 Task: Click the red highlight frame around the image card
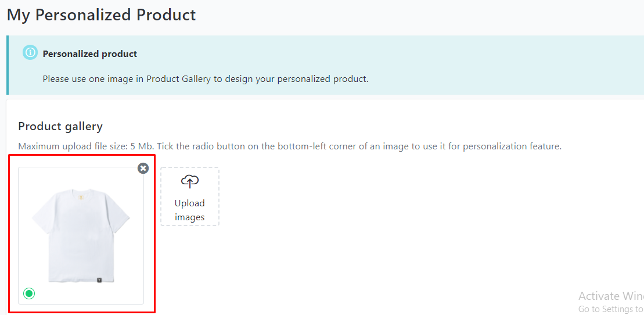(x=81, y=155)
